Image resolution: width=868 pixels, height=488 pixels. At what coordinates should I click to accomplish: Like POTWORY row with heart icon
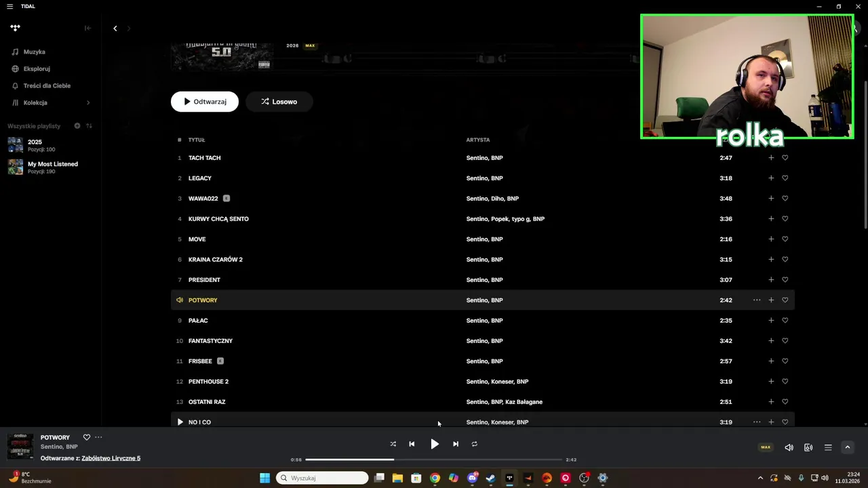785,300
